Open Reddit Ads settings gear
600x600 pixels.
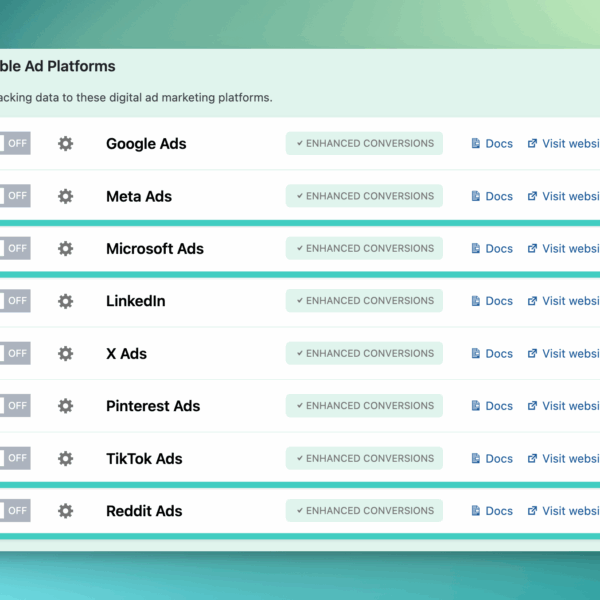click(x=65, y=511)
